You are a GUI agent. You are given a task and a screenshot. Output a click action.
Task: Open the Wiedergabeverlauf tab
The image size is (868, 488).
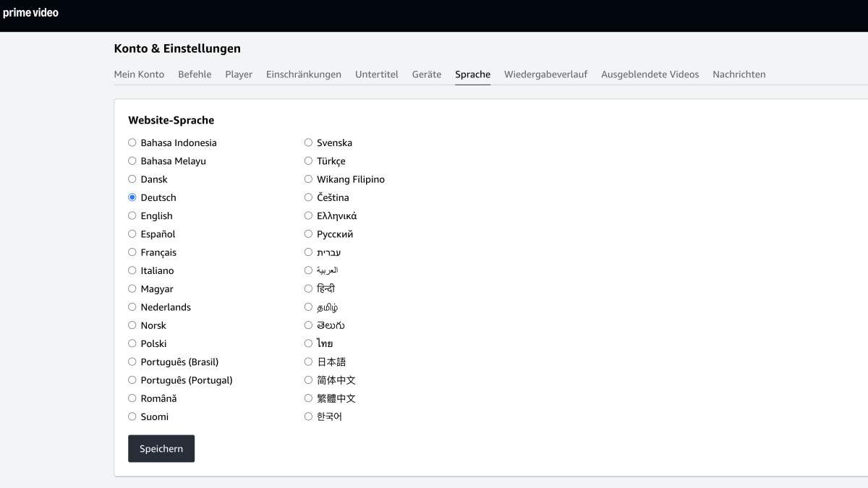click(x=545, y=74)
